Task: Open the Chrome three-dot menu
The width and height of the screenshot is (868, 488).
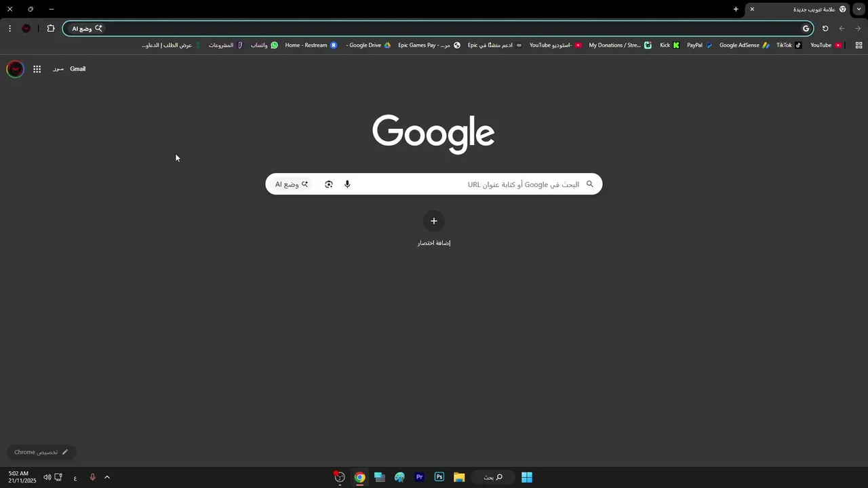Action: pyautogui.click(x=9, y=28)
